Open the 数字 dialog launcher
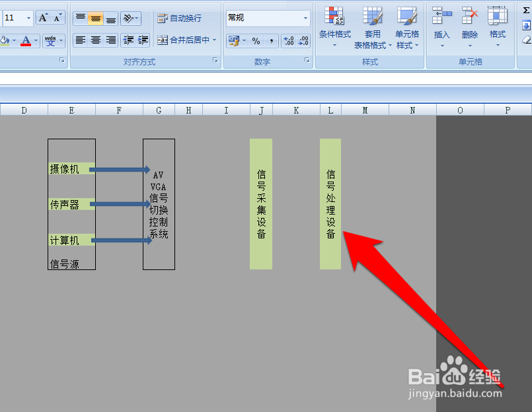The image size is (532, 412). click(x=307, y=60)
